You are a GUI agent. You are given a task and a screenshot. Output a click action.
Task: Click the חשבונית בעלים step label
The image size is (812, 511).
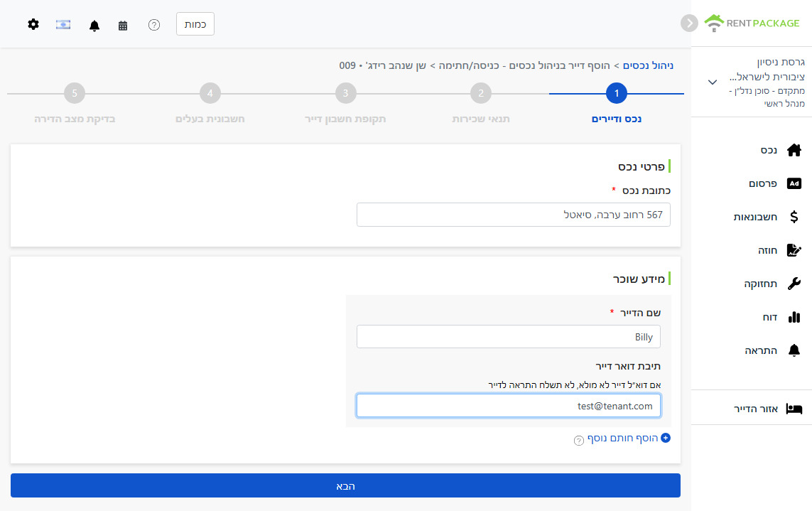210,119
